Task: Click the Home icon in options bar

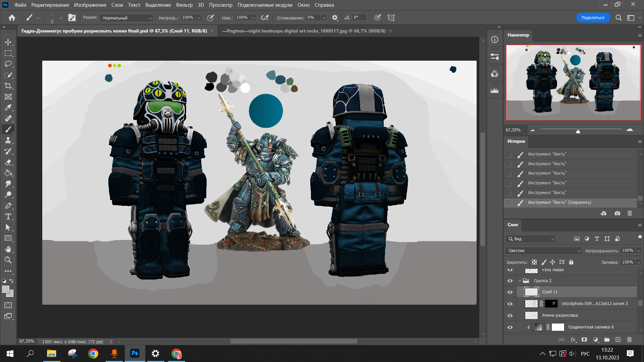Action: coord(12,18)
